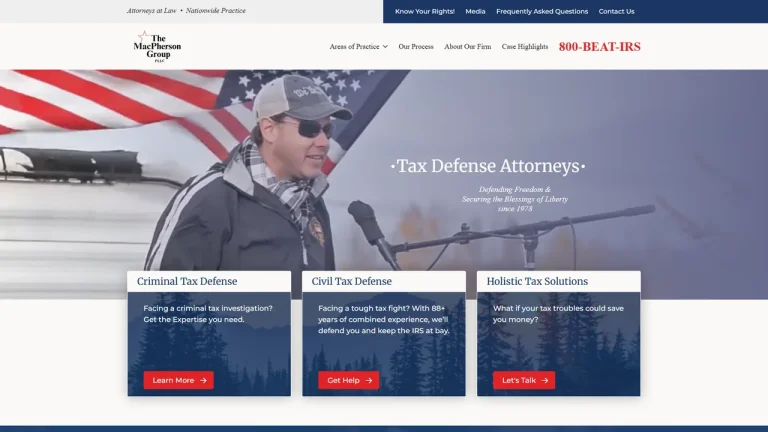Select the Civil Tax Defense heading

(352, 281)
